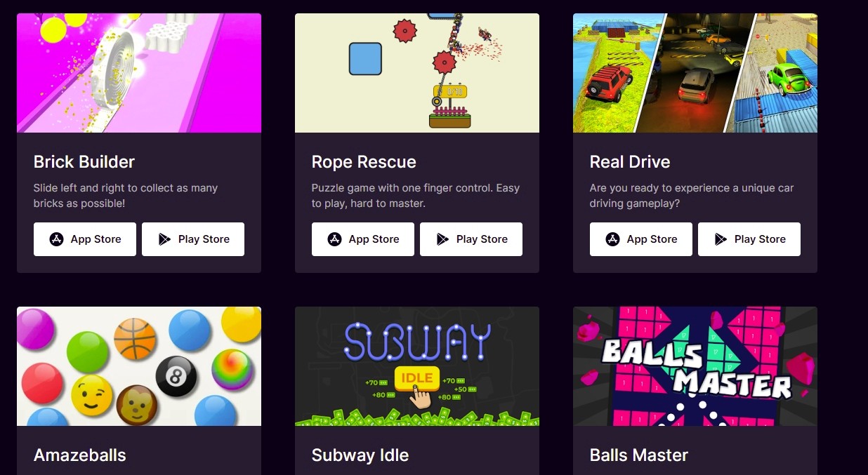Click the Play Store icon under Brick Builder

164,239
